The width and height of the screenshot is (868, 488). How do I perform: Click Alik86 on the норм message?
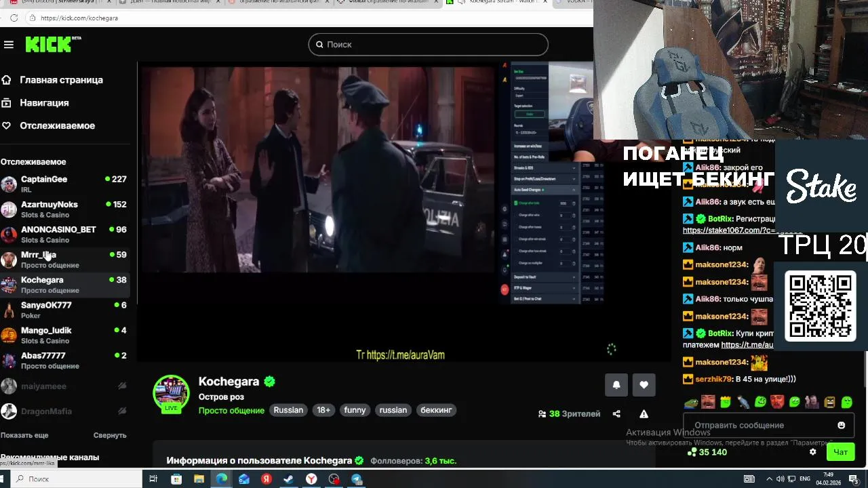707,247
